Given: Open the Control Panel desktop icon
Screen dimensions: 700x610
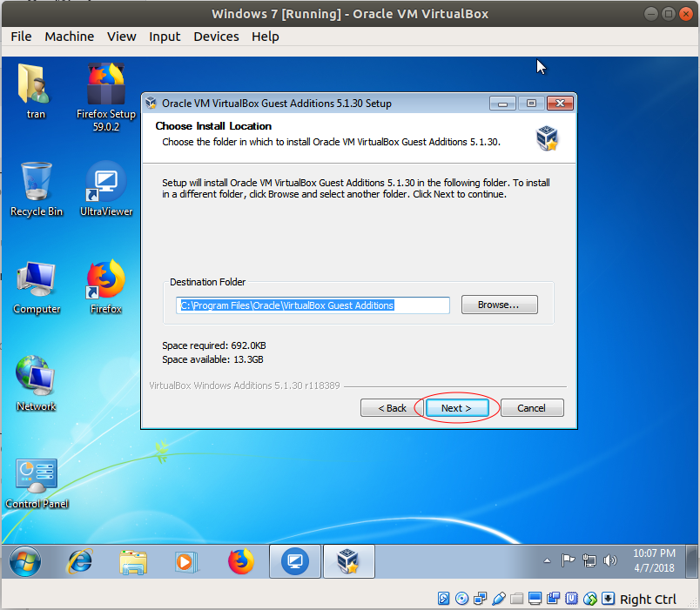Looking at the screenshot, I should click(37, 484).
